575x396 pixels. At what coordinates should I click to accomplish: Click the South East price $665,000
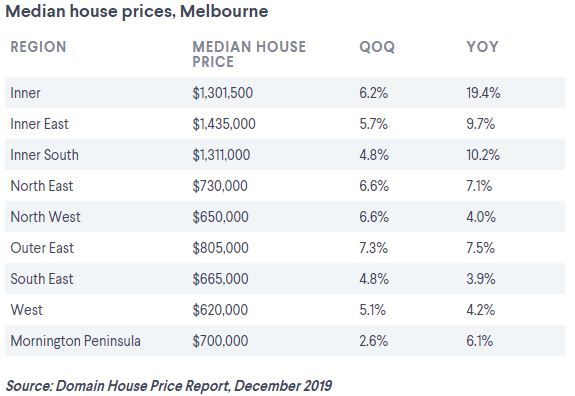pos(220,279)
